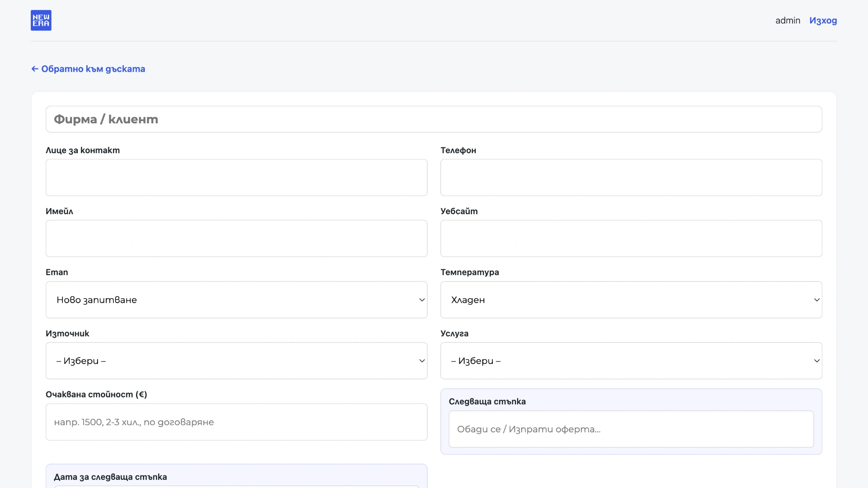Image resolution: width=868 pixels, height=488 pixels.
Task: Expand the Източник dropdown
Action: click(236, 361)
